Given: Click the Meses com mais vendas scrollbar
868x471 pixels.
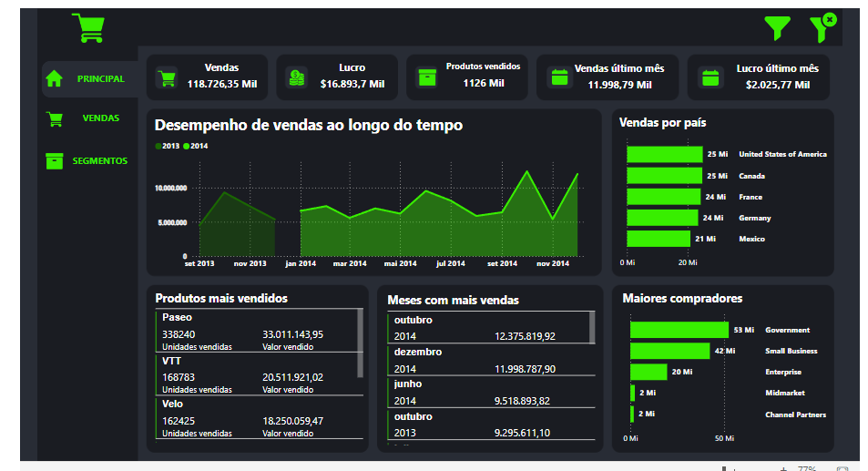Looking at the screenshot, I should pyautogui.click(x=592, y=328).
